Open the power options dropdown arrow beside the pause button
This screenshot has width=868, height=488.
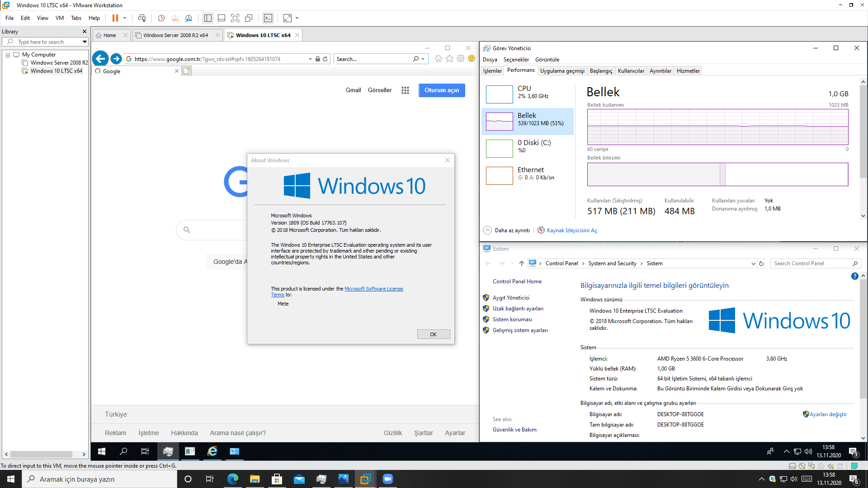coord(125,18)
